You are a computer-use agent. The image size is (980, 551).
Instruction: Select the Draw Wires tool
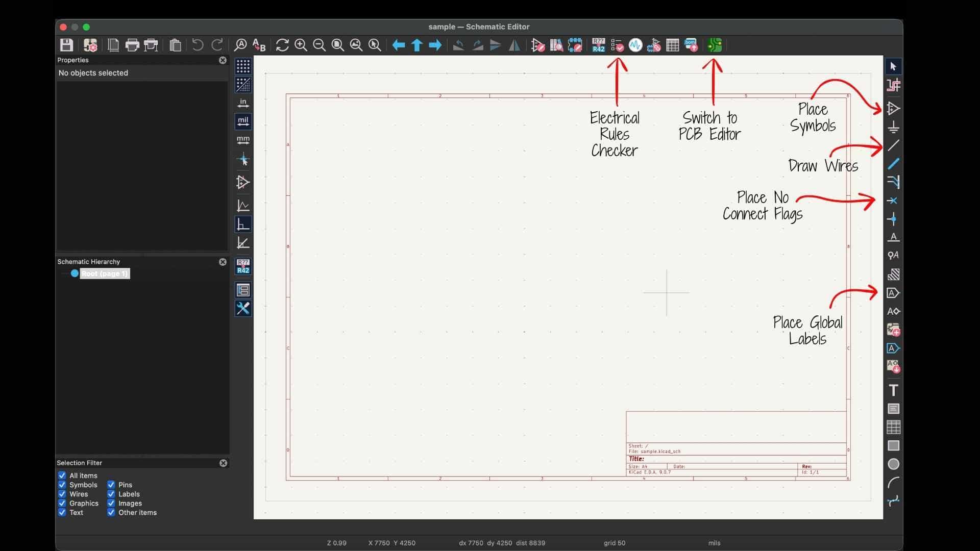click(893, 145)
